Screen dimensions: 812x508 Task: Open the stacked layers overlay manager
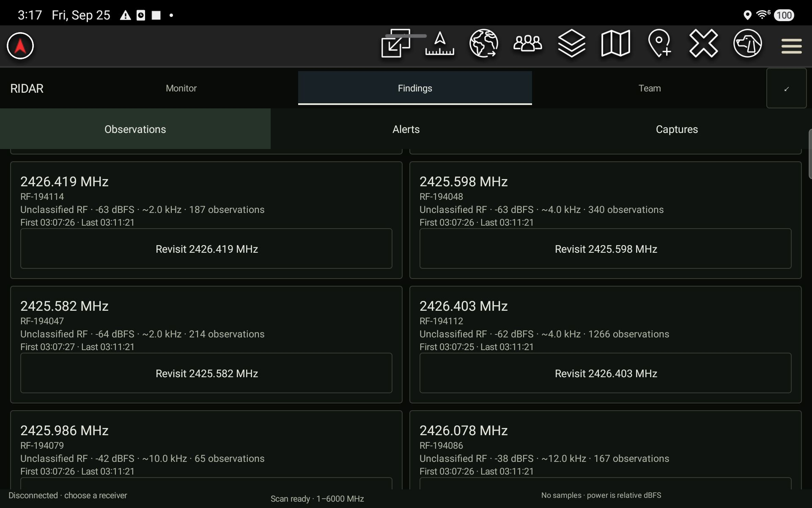(x=572, y=43)
